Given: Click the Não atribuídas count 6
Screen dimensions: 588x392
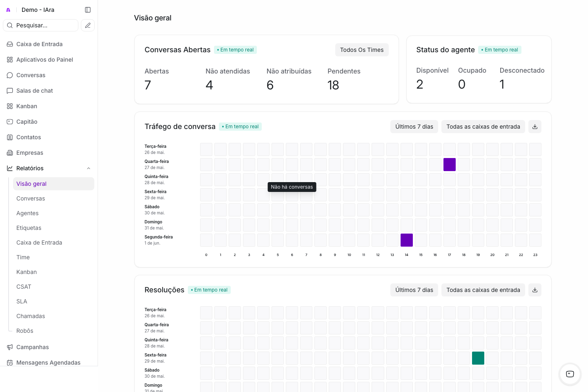Looking at the screenshot, I should [x=270, y=85].
